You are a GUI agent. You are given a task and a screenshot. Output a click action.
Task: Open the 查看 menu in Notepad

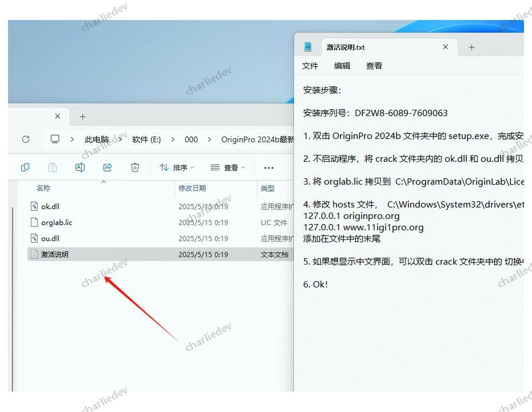click(x=374, y=66)
